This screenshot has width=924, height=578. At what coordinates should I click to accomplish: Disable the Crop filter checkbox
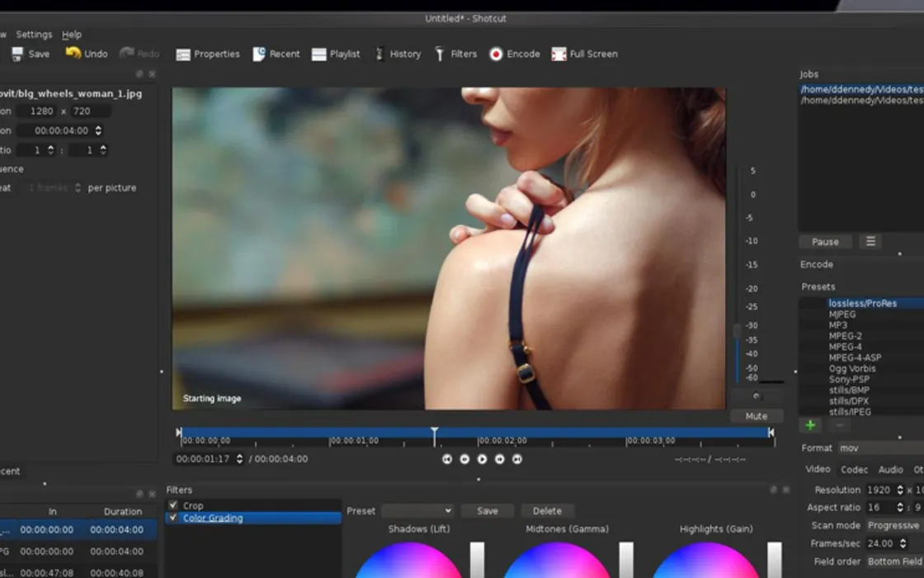(x=172, y=505)
